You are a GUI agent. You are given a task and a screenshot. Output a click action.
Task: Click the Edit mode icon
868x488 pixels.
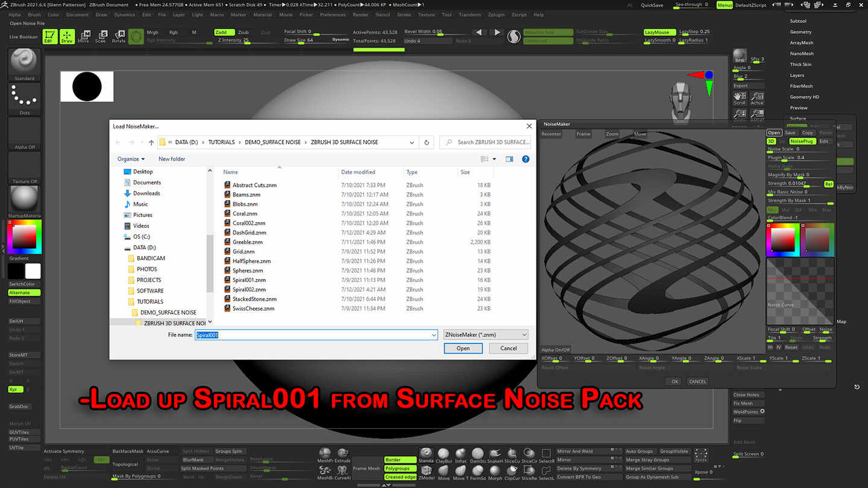[x=50, y=36]
